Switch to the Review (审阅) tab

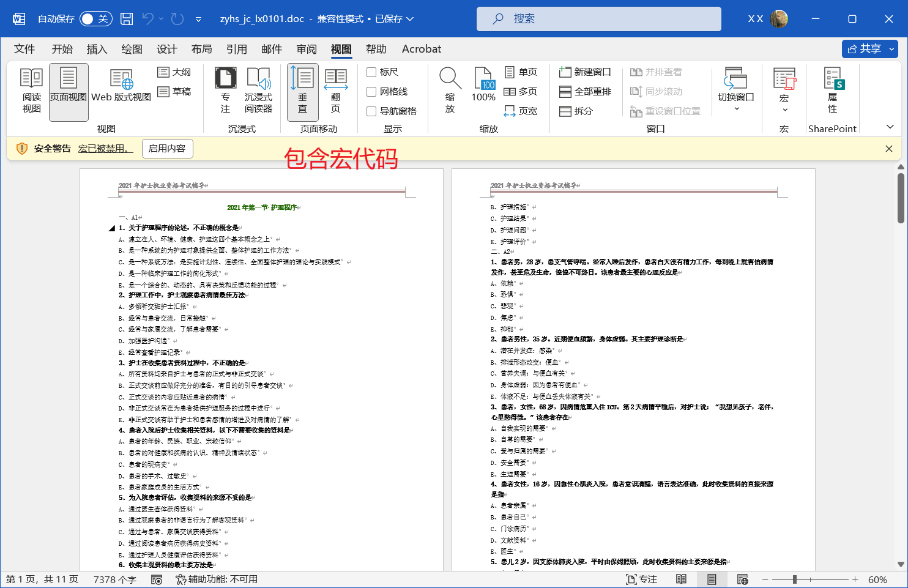tap(307, 49)
